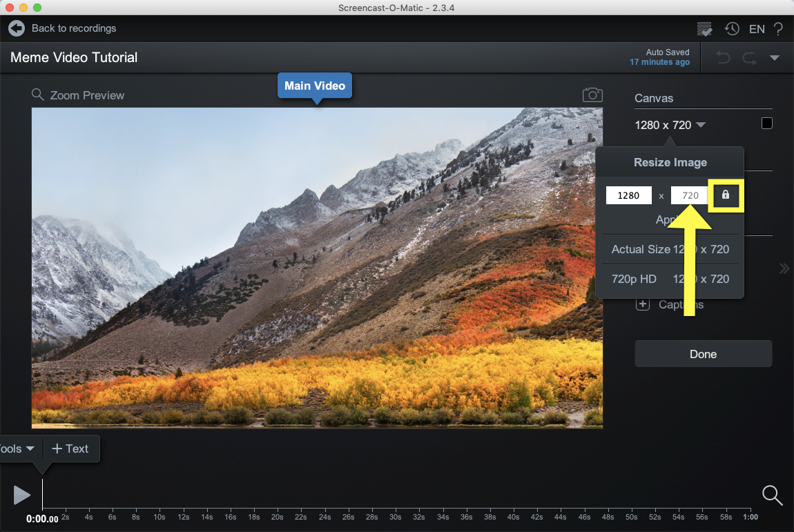Click the 17 minutes ago auto-saved text

tap(660, 61)
